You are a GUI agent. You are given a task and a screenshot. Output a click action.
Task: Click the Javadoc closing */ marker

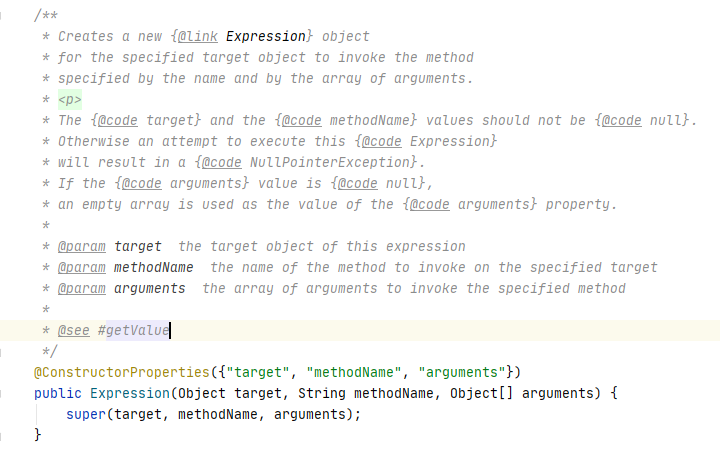pyautogui.click(x=46, y=351)
